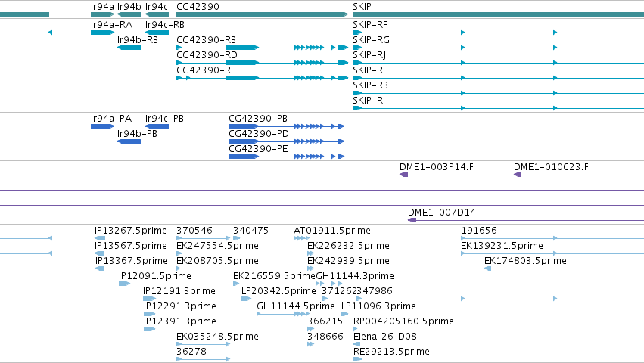Viewport: 644px width, 363px height.
Task: Select EST IP12191.3prime
Action: (150, 299)
